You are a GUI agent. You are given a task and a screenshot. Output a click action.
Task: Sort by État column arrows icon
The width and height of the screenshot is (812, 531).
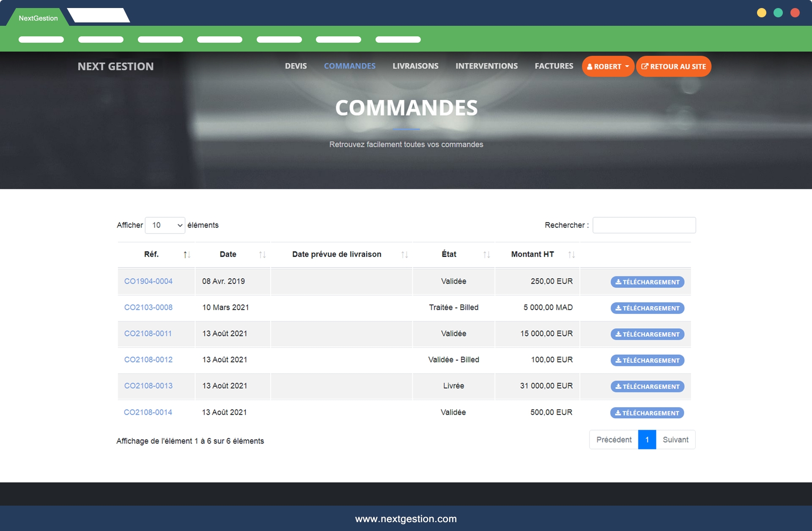486,255
